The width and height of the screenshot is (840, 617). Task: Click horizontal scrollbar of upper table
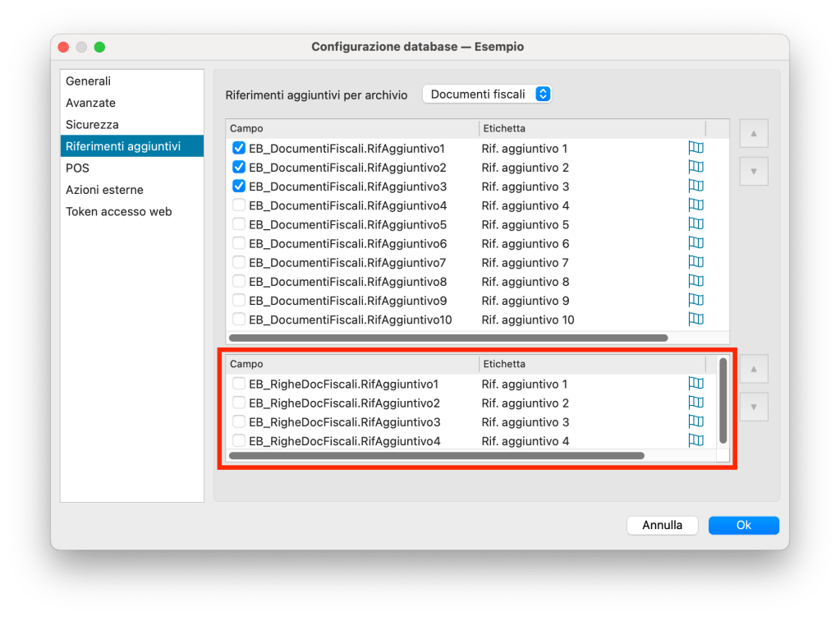coord(448,338)
